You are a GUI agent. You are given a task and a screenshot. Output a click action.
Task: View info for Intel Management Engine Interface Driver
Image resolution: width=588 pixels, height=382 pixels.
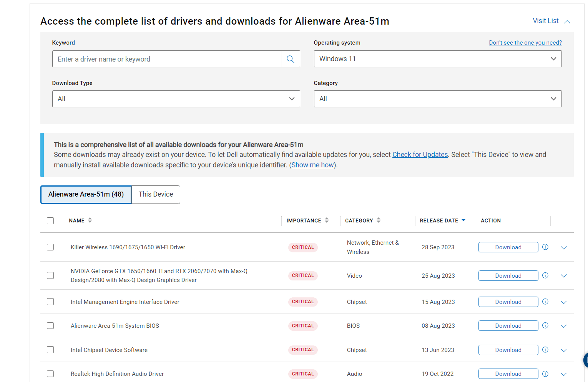coord(545,302)
